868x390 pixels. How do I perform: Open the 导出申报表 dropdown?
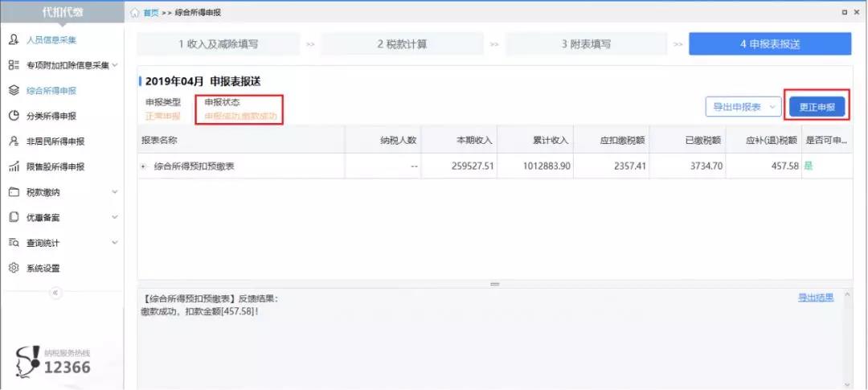click(743, 107)
